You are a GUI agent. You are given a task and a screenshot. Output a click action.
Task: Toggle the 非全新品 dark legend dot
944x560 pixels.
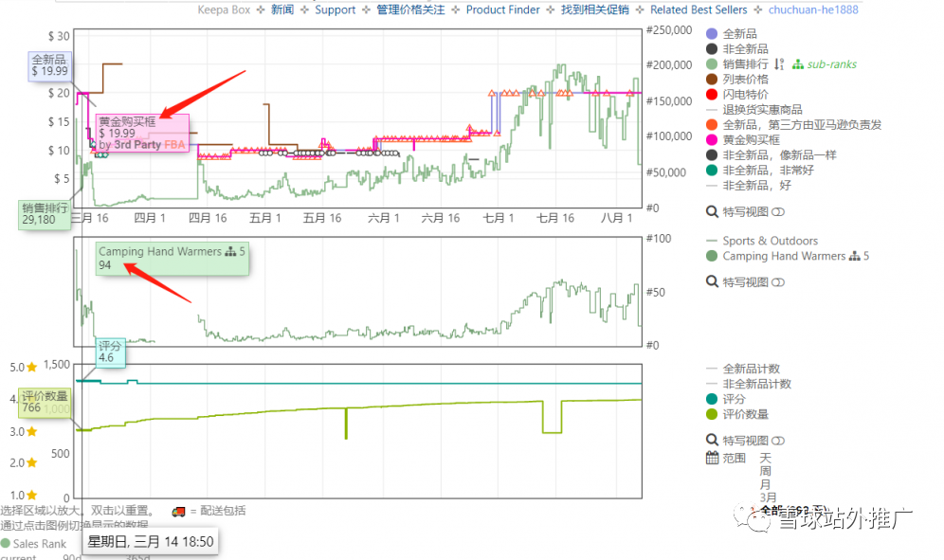[x=712, y=48]
